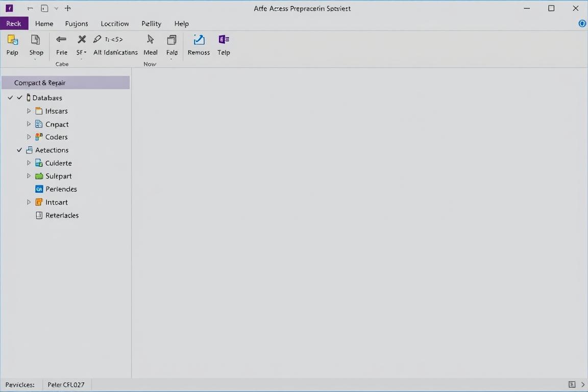Click the blue info icon at top right
This screenshot has width=588, height=392.
(x=582, y=23)
